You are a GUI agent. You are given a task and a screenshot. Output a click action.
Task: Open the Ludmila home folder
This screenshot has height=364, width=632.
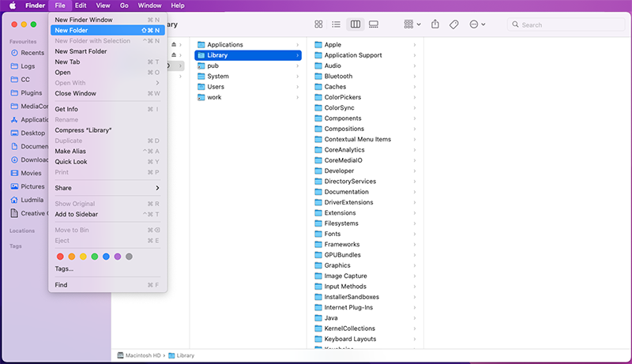(x=28, y=200)
